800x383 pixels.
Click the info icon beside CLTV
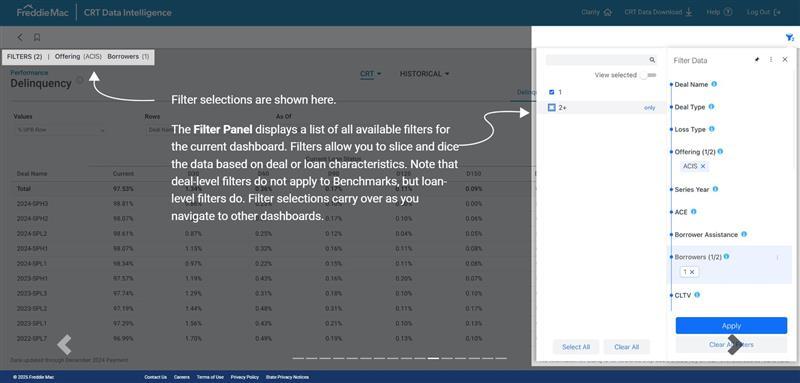pos(697,295)
